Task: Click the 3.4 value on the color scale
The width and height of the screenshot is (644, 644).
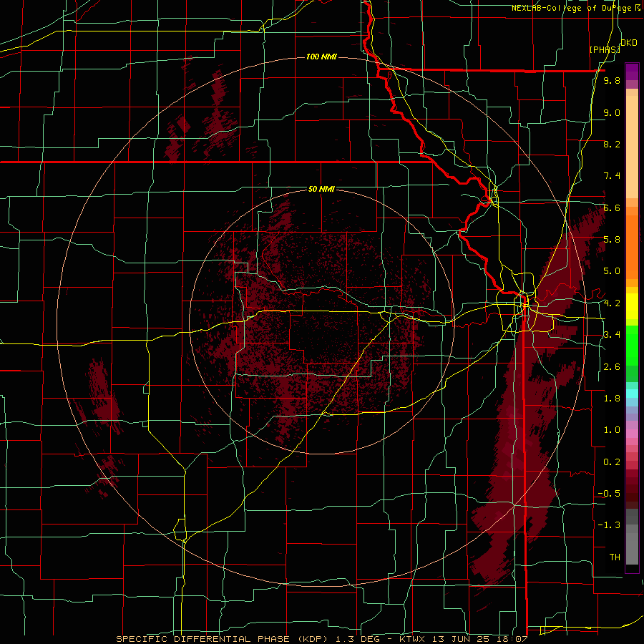Action: 612,335
